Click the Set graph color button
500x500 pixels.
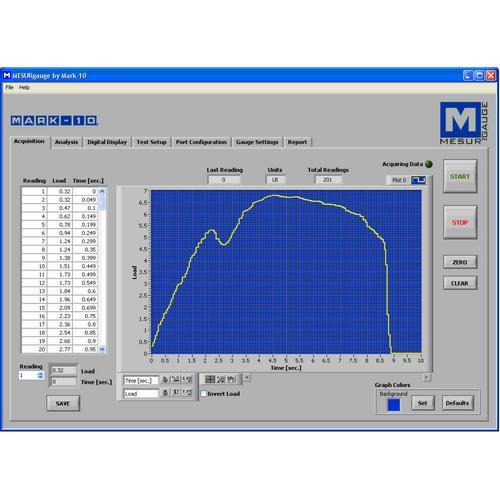(423, 403)
